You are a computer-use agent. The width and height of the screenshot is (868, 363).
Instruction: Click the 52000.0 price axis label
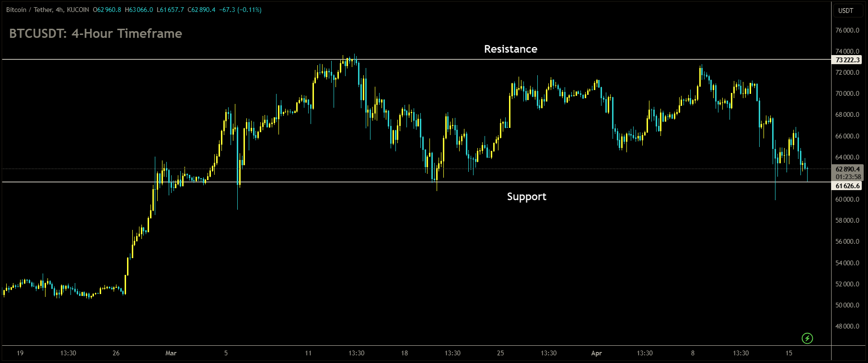pyautogui.click(x=847, y=284)
